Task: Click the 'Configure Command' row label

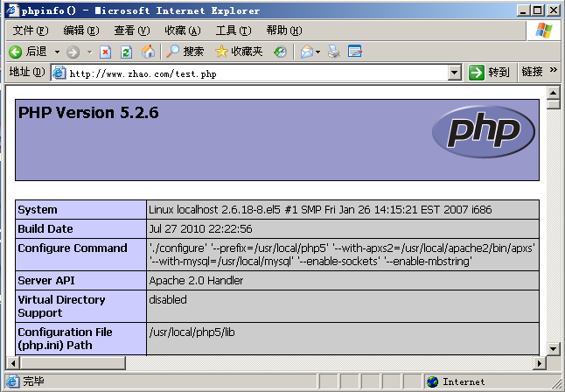Action: pos(73,248)
